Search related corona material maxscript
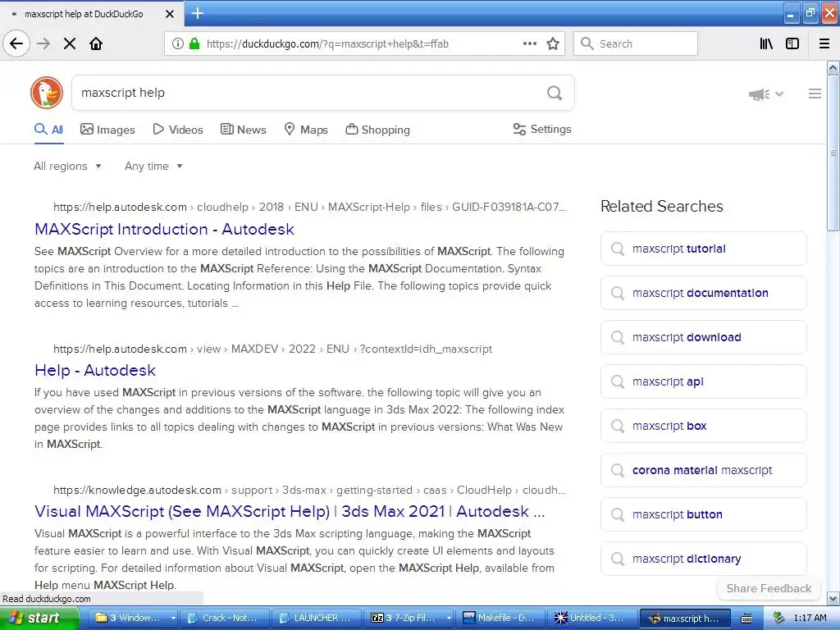Screen dimensions: 840x630 pyautogui.click(x=703, y=470)
